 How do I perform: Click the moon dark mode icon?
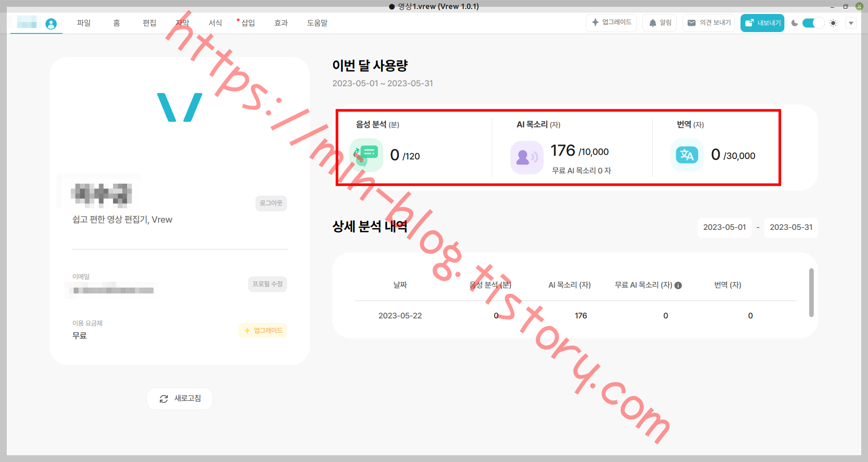794,23
